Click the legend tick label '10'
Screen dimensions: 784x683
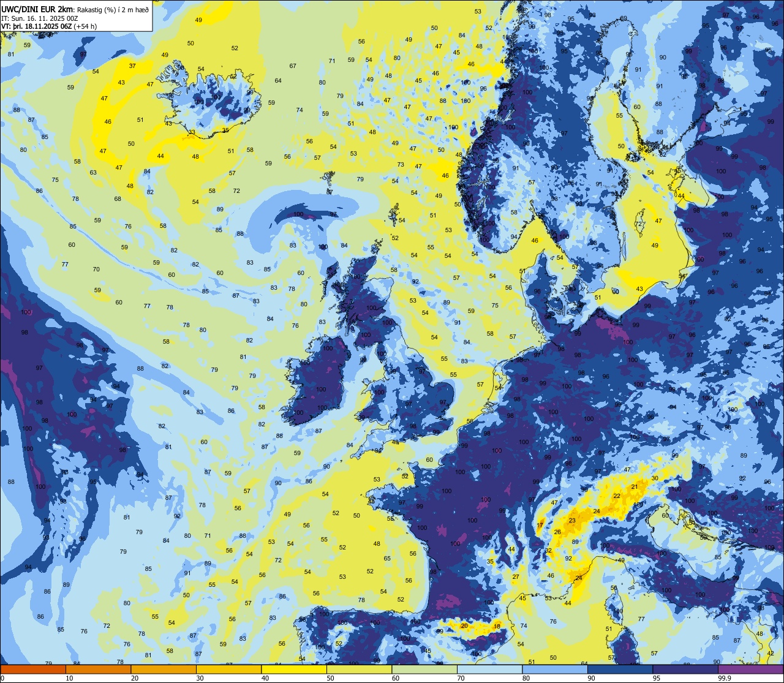[x=69, y=678]
